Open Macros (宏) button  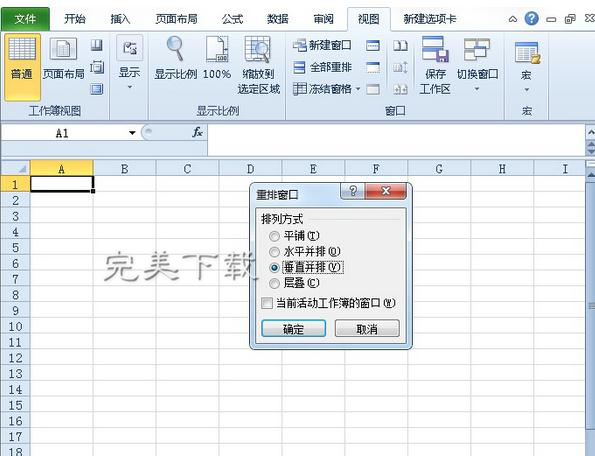527,67
